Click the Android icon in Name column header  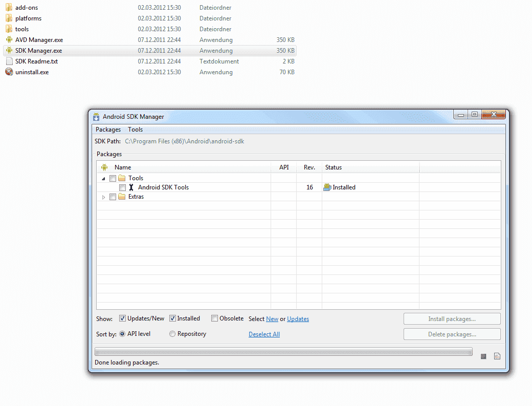point(104,167)
